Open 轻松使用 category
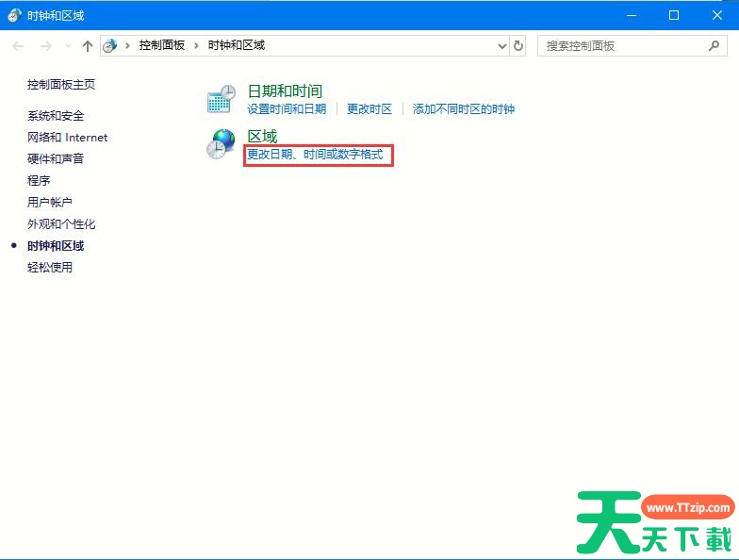Screen dimensions: 739x560 pos(50,268)
